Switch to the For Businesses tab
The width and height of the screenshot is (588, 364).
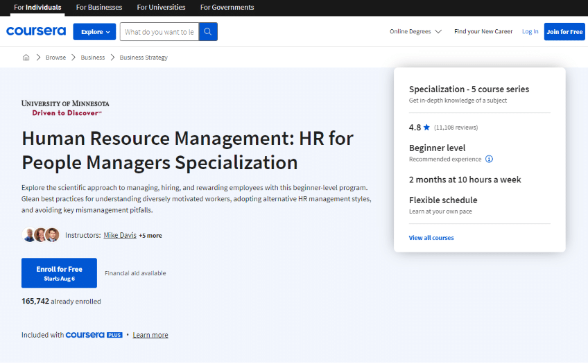tap(99, 7)
